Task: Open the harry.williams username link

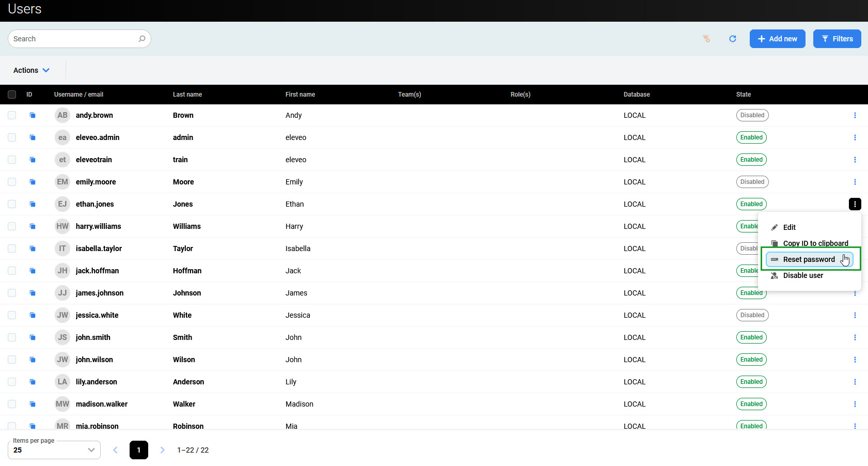Action: tap(98, 226)
